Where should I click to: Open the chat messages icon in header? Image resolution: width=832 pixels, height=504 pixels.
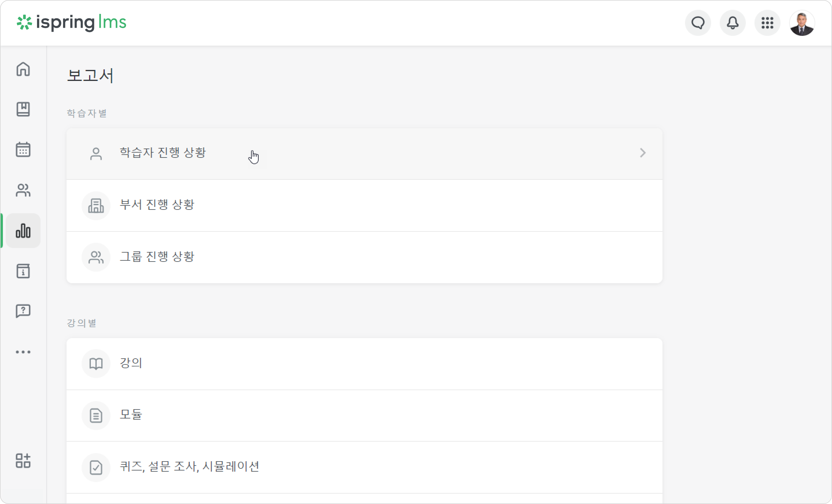[698, 23]
